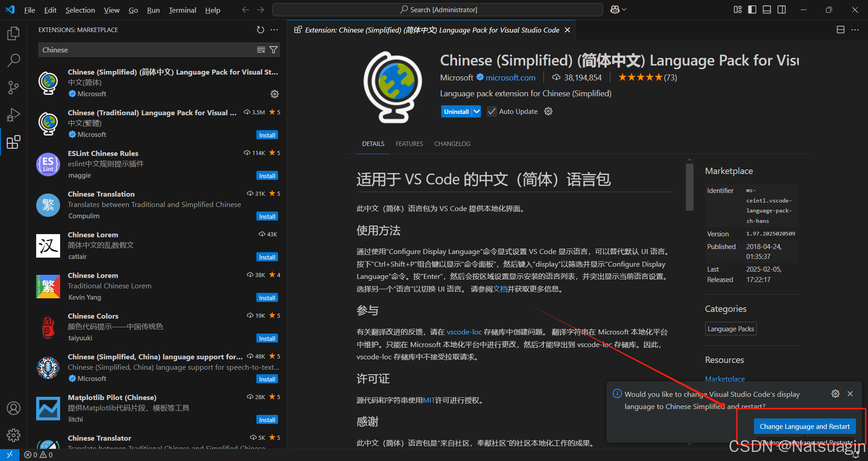The image size is (868, 461).
Task: Select the Extensions view icon
Action: pyautogui.click(x=14, y=142)
